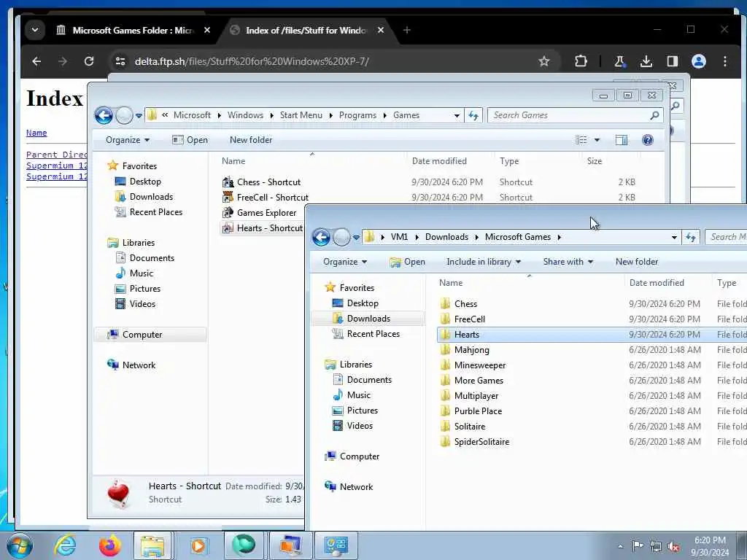
Task: Open a new browser tab
Action: 406,30
